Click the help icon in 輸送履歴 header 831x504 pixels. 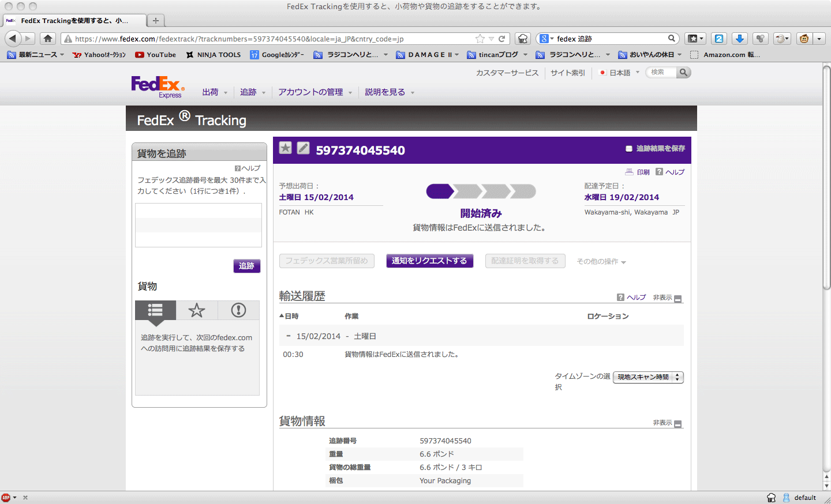pos(620,298)
